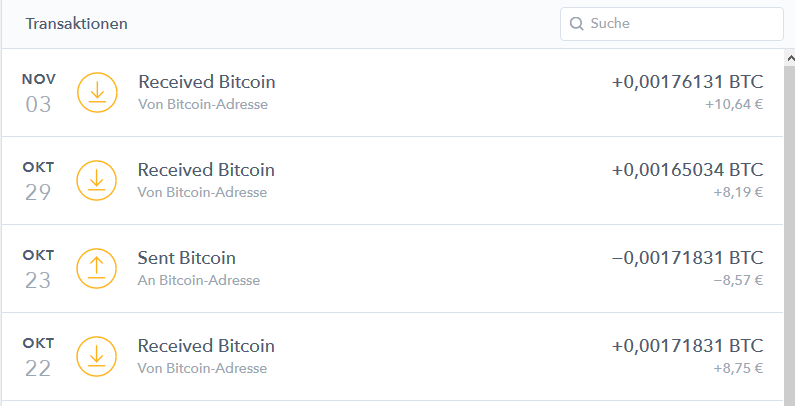
Task: Click the +0,00165034 BTC amount
Action: click(x=688, y=170)
